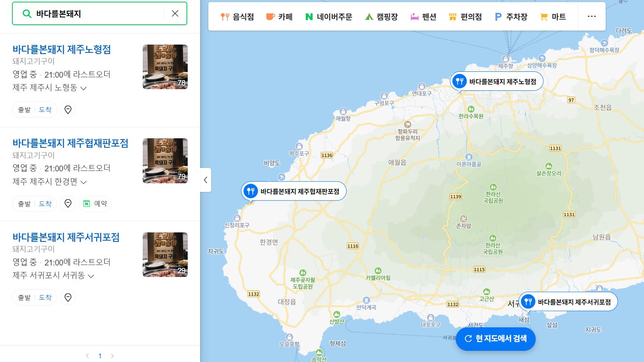
Task: Click 삼양해수욕장 beach icon on map
Action: (x=542, y=59)
